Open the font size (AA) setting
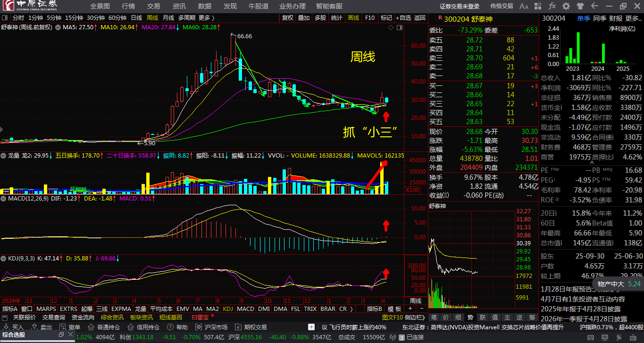The height and width of the screenshot is (343, 644). pyautogui.click(x=524, y=6)
